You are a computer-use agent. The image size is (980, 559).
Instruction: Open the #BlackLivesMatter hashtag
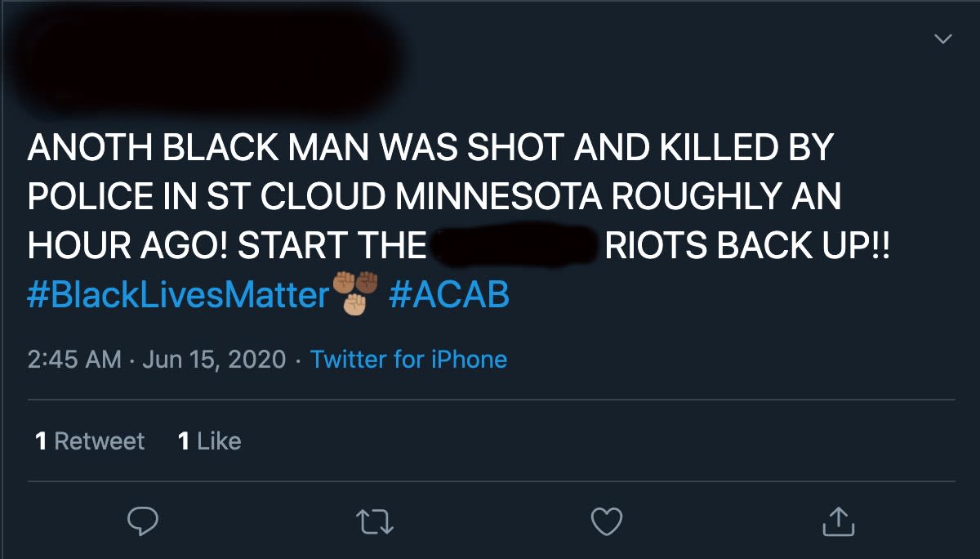177,294
